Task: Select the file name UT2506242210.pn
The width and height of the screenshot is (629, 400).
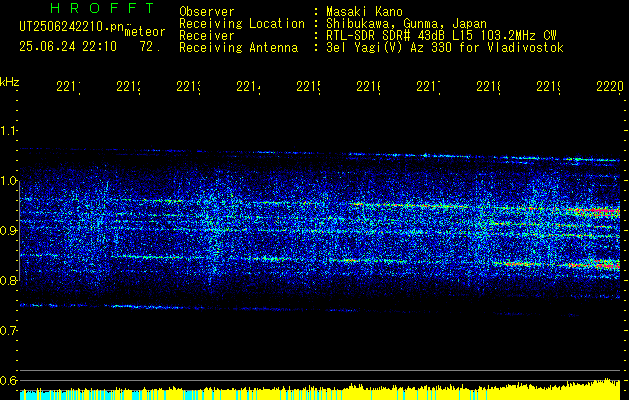Action: [72, 27]
